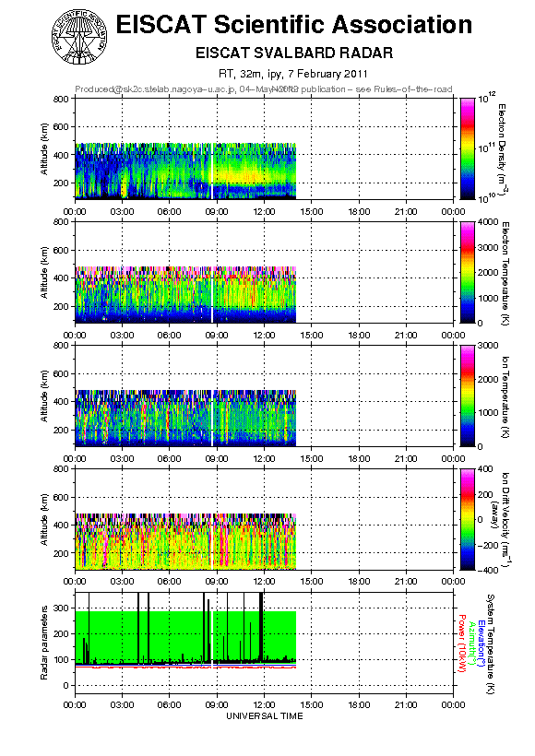The image size is (535, 756).
Task: Click the System Temperature (K) label
Action: pyautogui.click(x=490, y=644)
